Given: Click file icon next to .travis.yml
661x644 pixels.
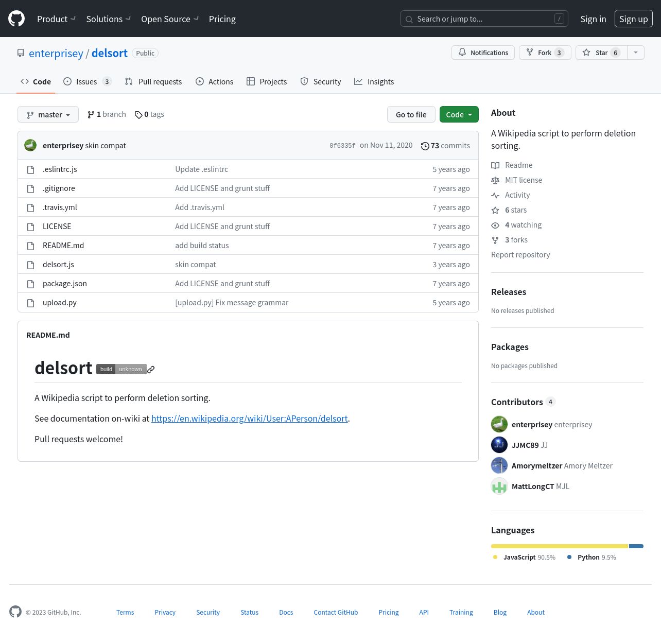Looking at the screenshot, I should point(30,207).
